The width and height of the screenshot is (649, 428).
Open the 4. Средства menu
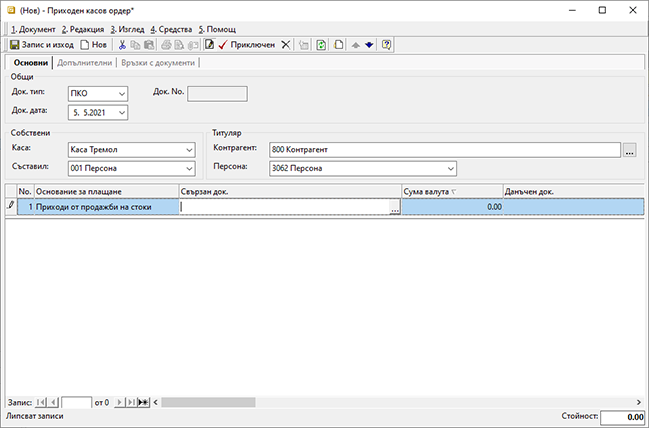tap(171, 29)
